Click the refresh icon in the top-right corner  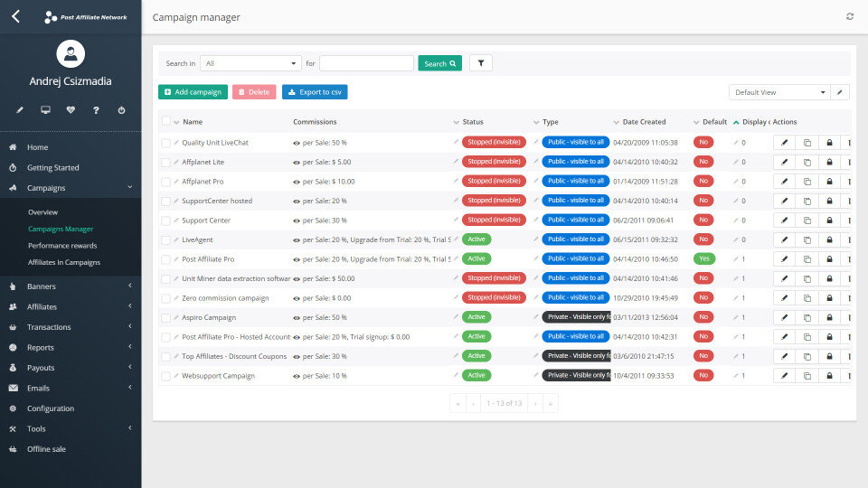pyautogui.click(x=849, y=16)
